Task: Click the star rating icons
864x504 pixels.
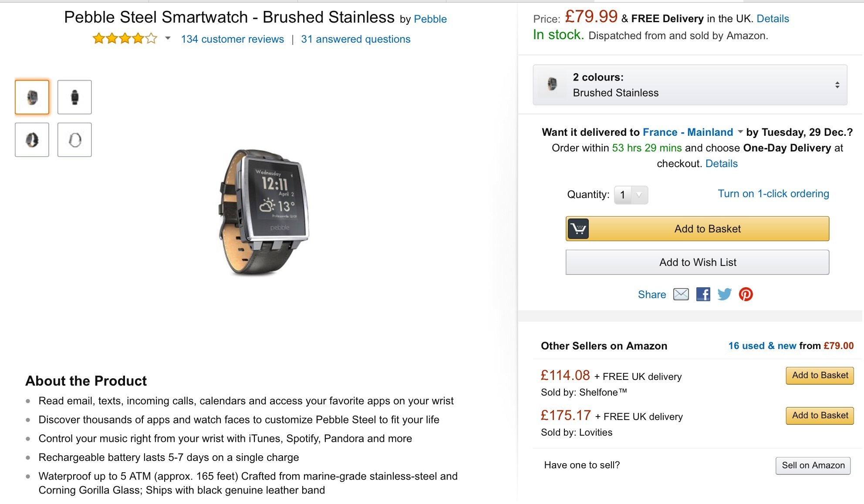Action: click(x=125, y=39)
